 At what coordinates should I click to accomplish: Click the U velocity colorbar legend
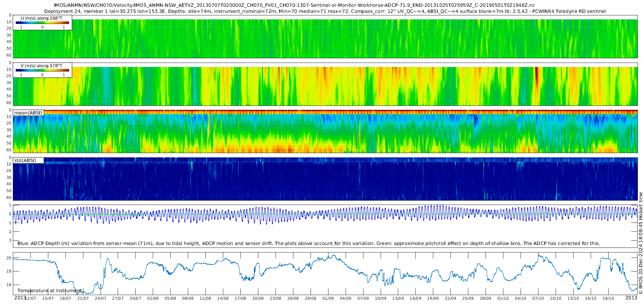tap(42, 23)
